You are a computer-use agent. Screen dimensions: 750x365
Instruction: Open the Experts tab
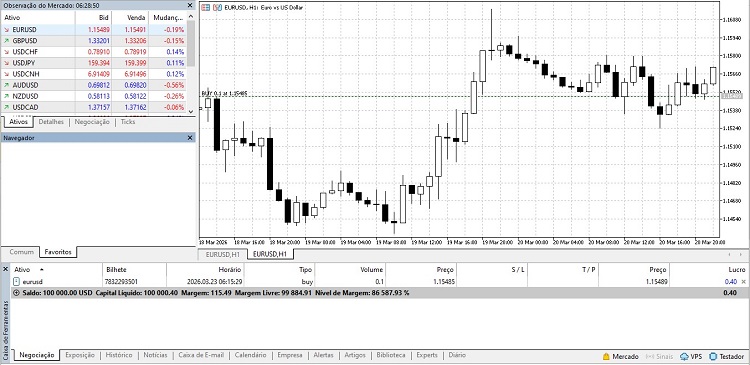click(427, 355)
